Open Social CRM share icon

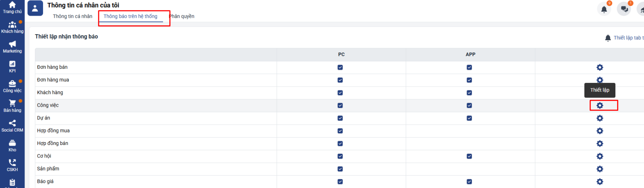(x=12, y=126)
